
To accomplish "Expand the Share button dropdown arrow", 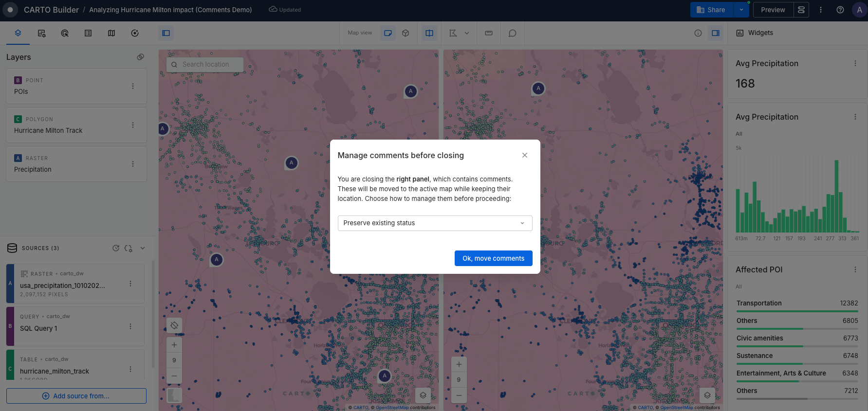I will (741, 10).
